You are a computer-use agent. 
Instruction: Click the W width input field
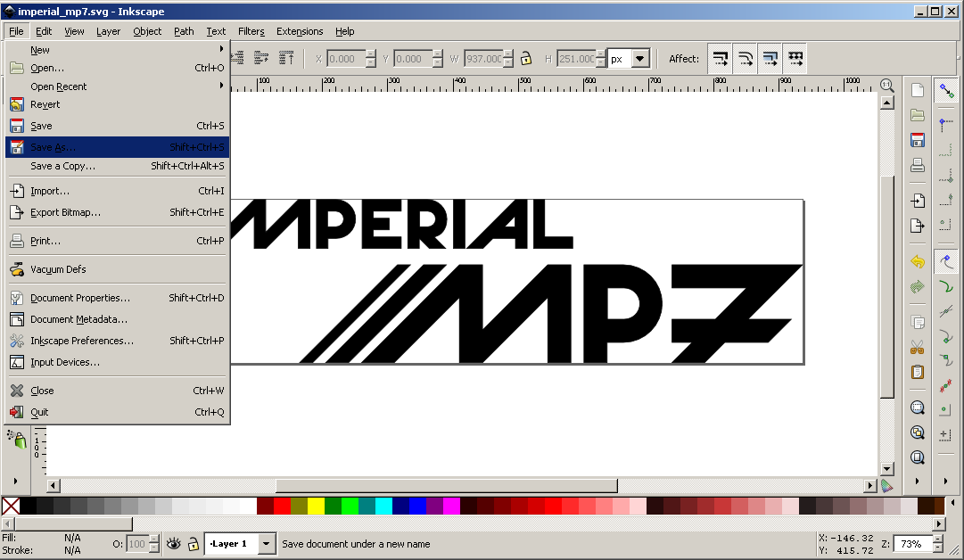(x=483, y=59)
